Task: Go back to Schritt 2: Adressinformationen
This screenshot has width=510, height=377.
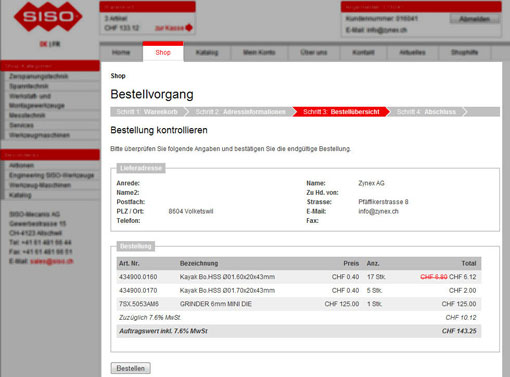Action: (x=240, y=112)
